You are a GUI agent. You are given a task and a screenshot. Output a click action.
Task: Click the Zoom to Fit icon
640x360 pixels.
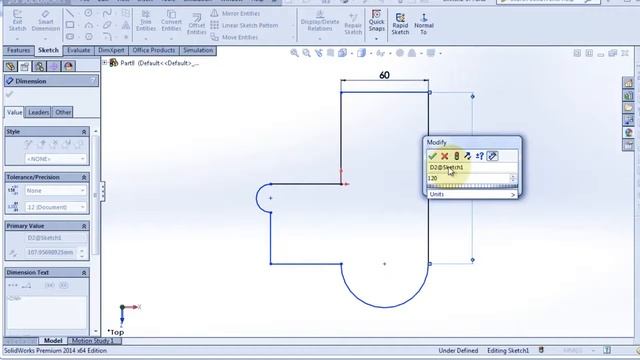294,53
